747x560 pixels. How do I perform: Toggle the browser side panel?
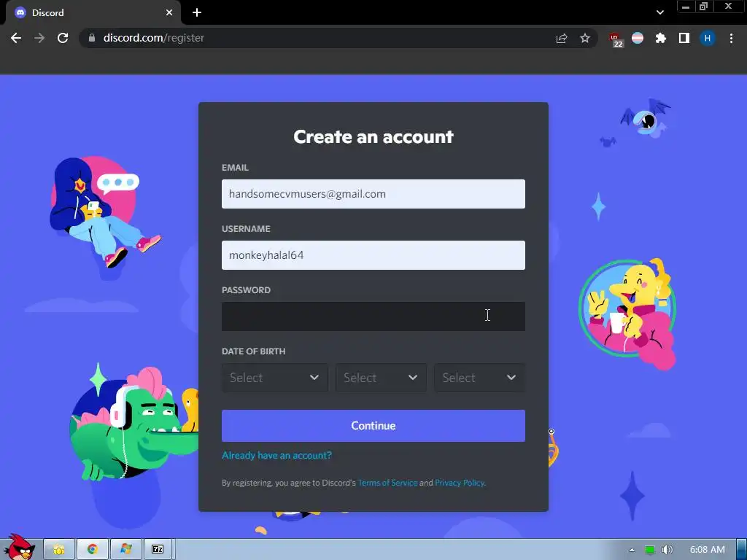pyautogui.click(x=684, y=38)
